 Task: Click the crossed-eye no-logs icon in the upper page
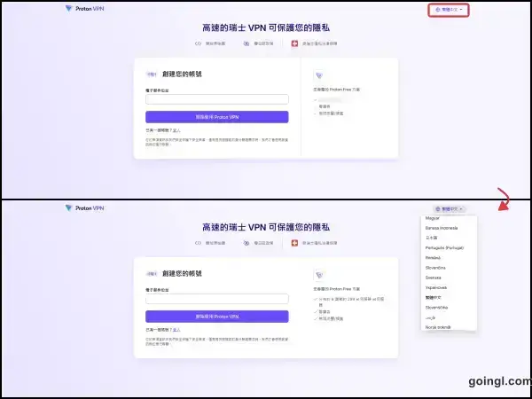coord(245,43)
